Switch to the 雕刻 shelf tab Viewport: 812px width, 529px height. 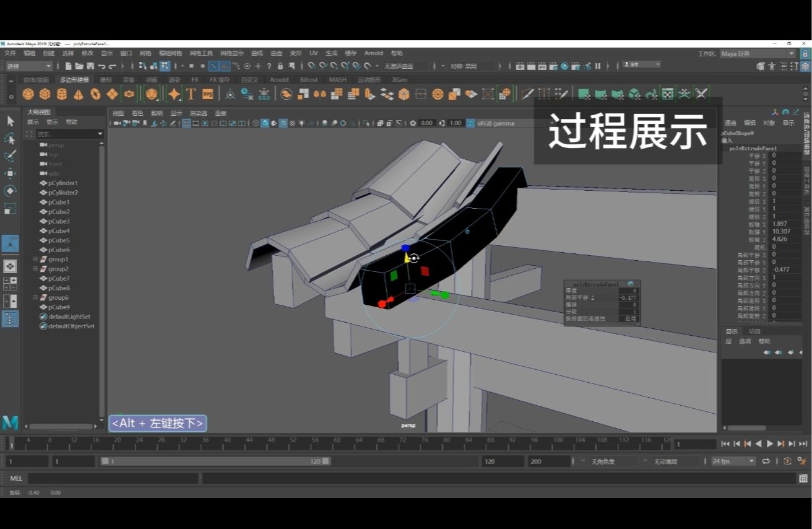coord(104,79)
